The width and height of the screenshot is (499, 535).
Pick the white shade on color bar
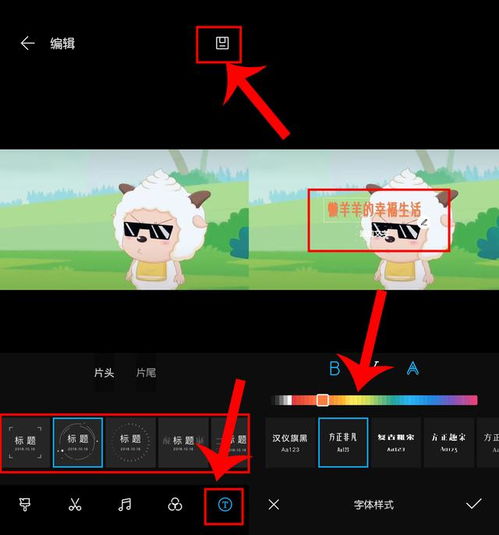[x=289, y=400]
